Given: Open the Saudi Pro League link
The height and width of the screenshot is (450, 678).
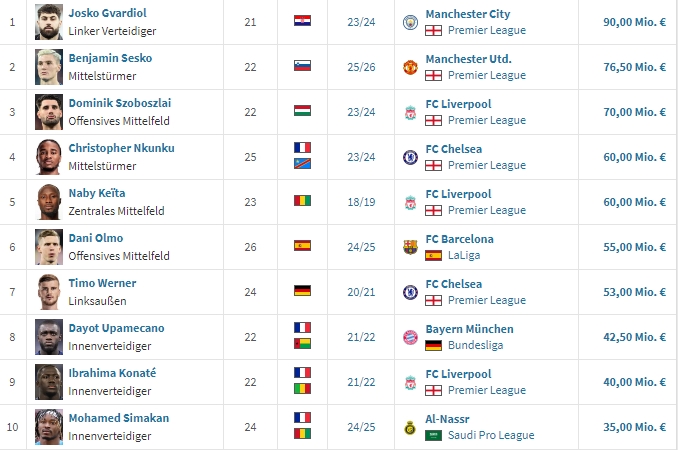Looking at the screenshot, I should 491,435.
